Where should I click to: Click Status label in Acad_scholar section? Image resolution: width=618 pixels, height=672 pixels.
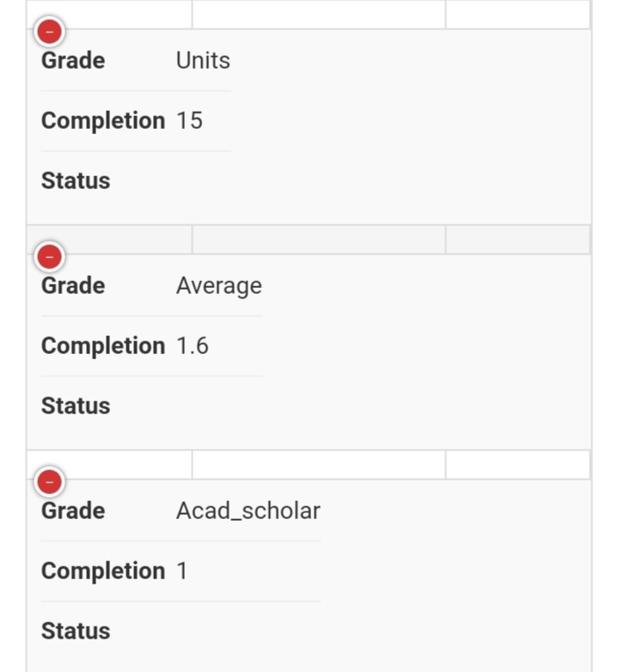click(x=76, y=631)
